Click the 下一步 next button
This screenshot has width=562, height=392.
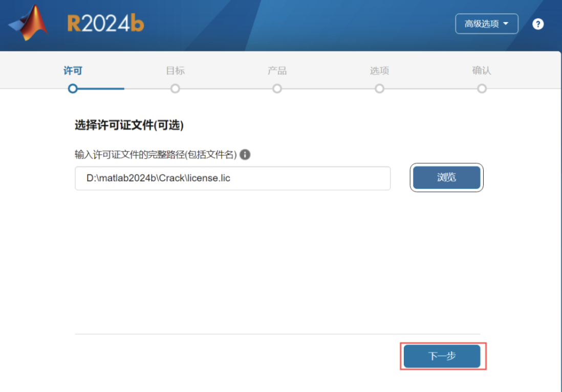pyautogui.click(x=442, y=356)
